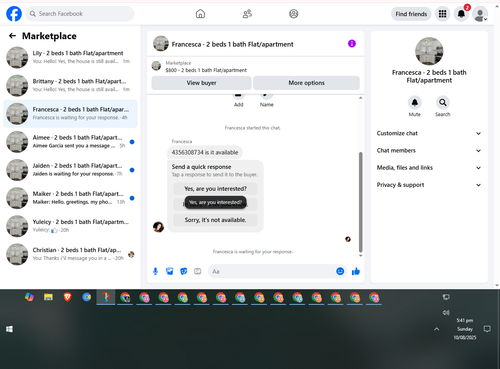Viewport: 500px width, 369px height.
Task: Click the listing title in chat header
Action: (x=232, y=44)
